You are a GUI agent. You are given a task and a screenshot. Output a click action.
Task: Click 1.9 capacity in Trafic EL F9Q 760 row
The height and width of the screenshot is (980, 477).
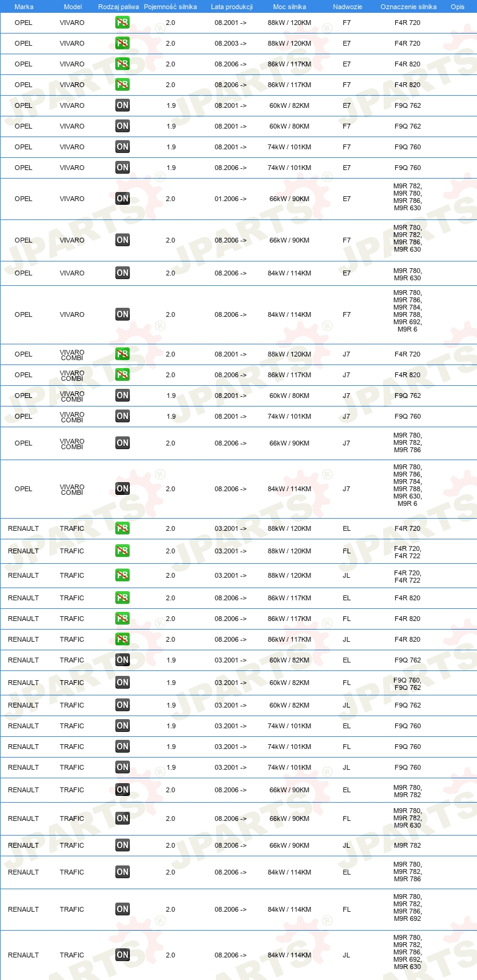click(171, 726)
